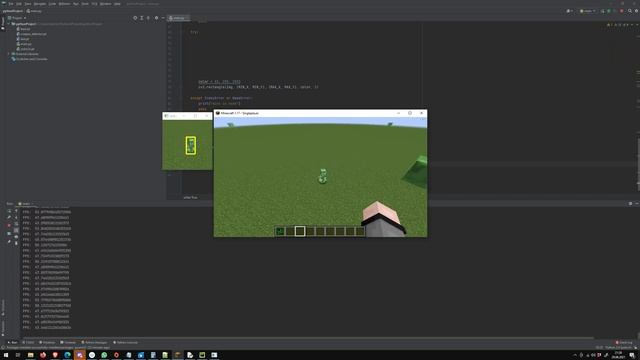The height and width of the screenshot is (360, 640).
Task: Open the Refactor menu
Action: tap(64, 4)
